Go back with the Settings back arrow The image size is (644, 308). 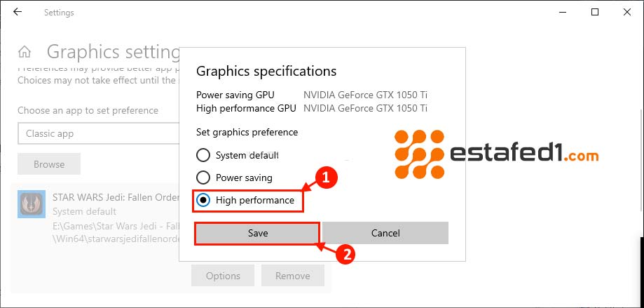tap(18, 12)
